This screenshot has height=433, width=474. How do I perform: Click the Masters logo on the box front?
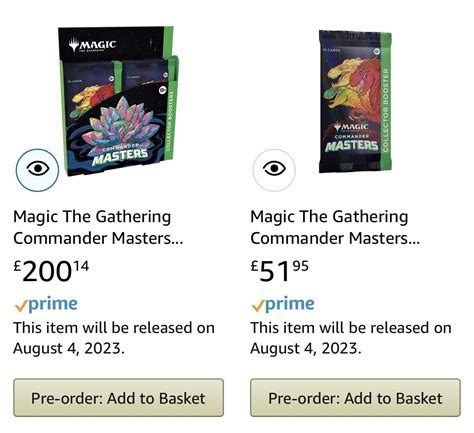(120, 155)
